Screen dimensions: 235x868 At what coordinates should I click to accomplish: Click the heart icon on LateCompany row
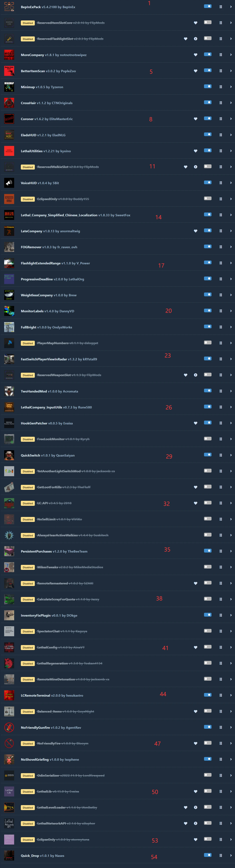click(x=196, y=231)
